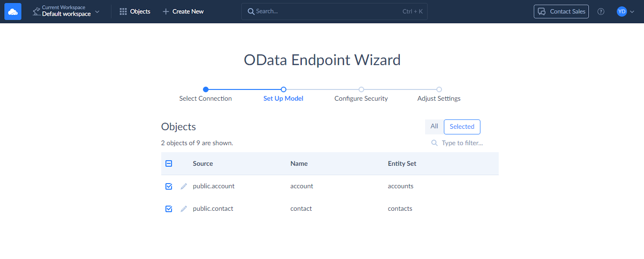
Task: Click pencil edit icon for public.contact
Action: click(x=184, y=209)
